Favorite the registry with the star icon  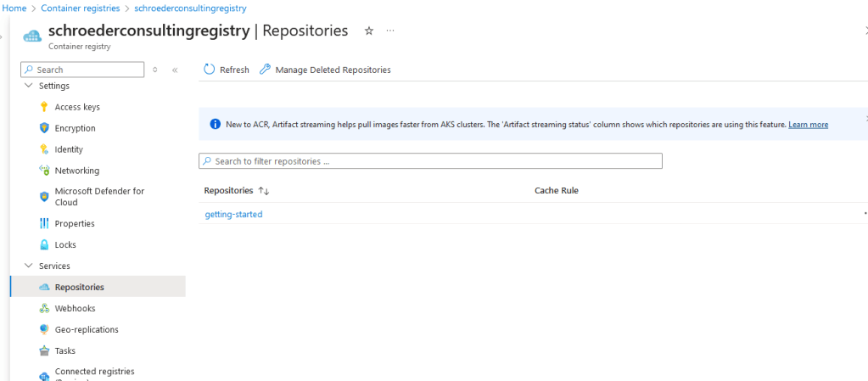click(368, 31)
